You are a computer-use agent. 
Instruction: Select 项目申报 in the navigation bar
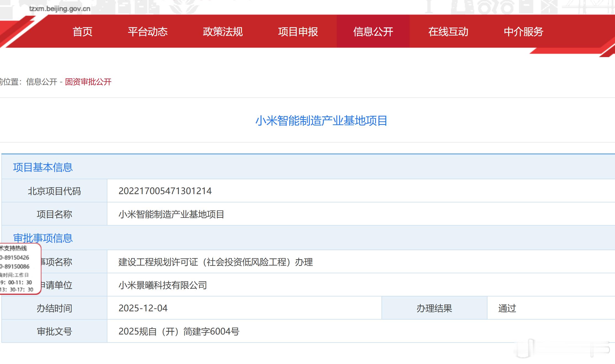tap(298, 32)
